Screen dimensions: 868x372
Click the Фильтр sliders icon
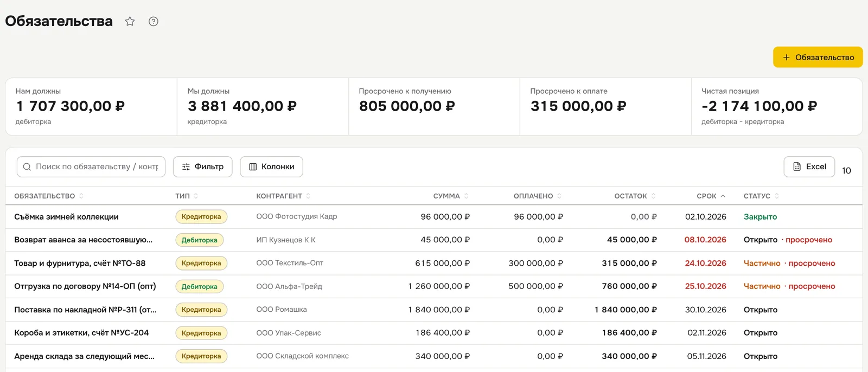(186, 167)
